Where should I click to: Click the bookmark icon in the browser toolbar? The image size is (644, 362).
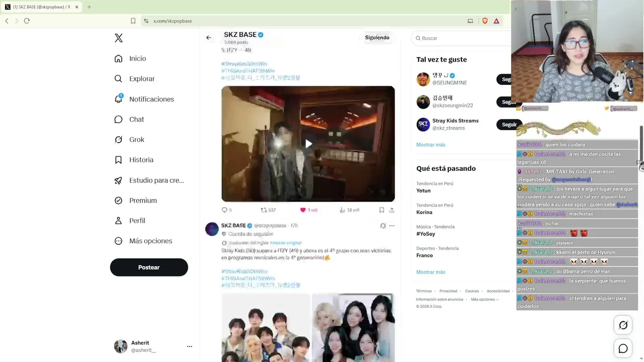coord(133,21)
